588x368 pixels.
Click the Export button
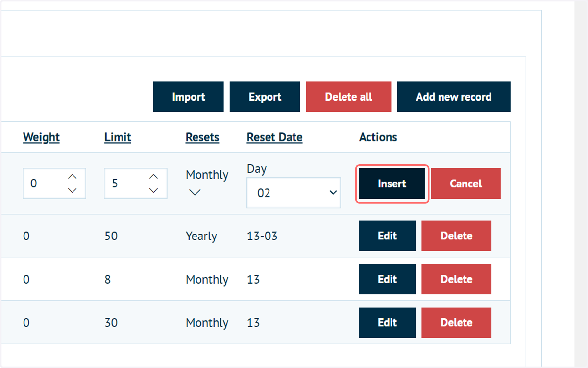pyautogui.click(x=265, y=97)
